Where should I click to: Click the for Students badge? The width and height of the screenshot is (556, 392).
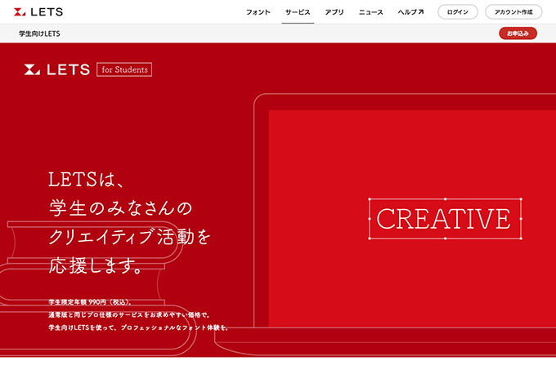point(124,69)
